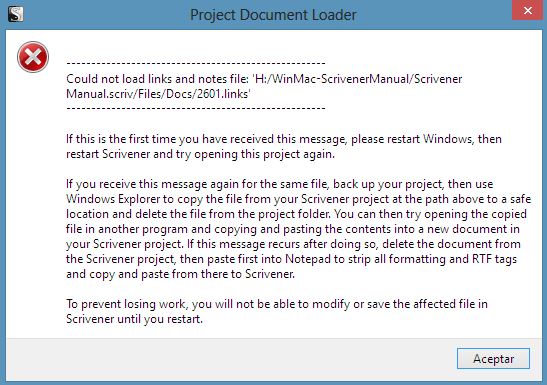The image size is (547, 385).
Task: Click the 'If this is the first time' paragraph
Action: [x=284, y=146]
